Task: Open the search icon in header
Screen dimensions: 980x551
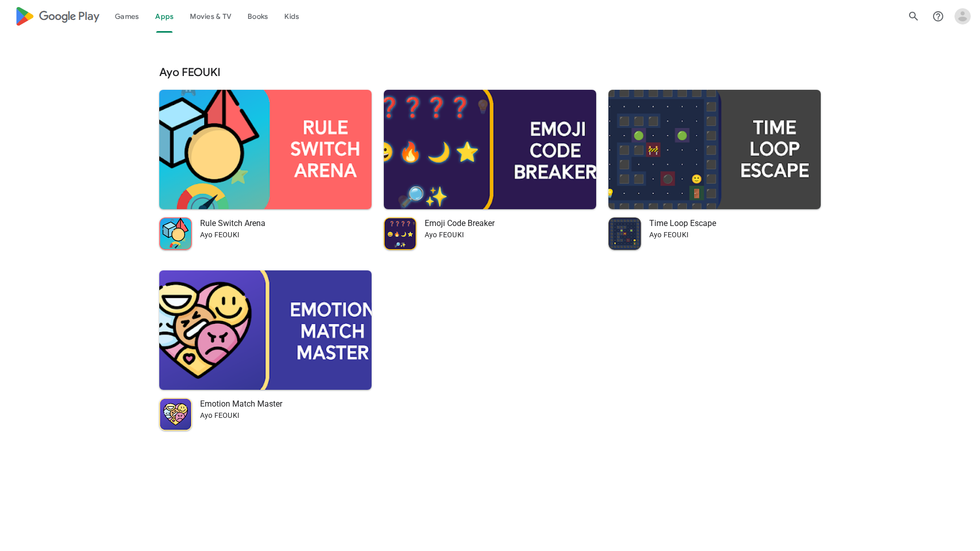Action: point(914,16)
